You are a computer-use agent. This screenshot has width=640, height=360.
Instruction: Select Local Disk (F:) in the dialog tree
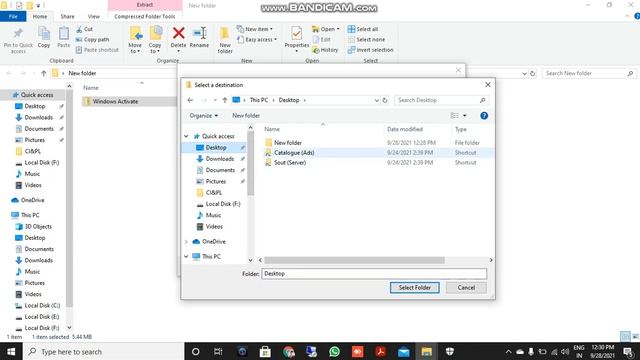(x=223, y=204)
